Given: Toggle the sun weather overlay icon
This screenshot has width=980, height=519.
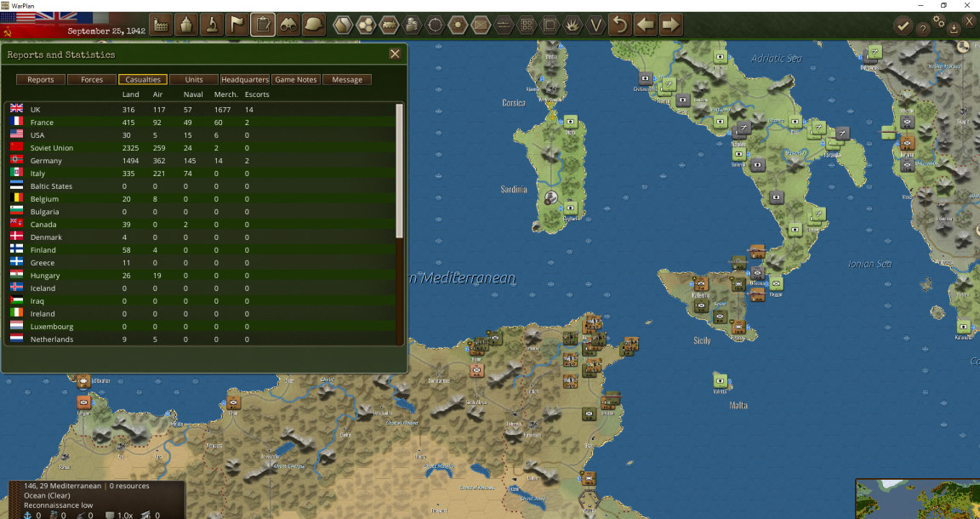Looking at the screenshot, I should [459, 25].
